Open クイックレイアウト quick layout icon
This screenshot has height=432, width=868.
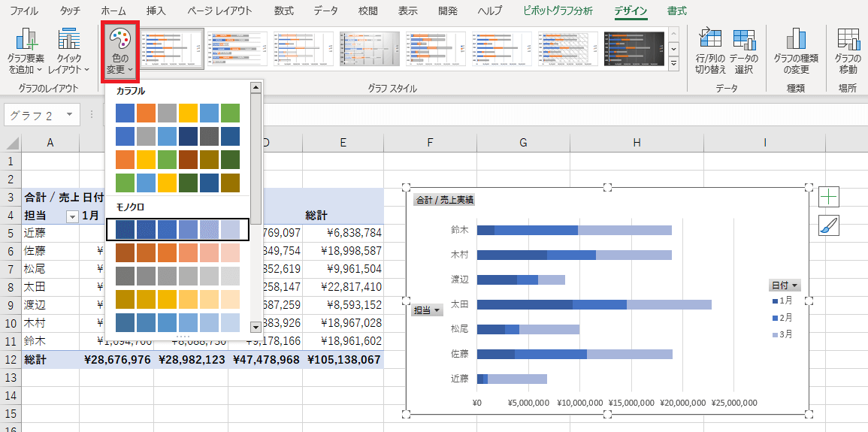[68, 52]
